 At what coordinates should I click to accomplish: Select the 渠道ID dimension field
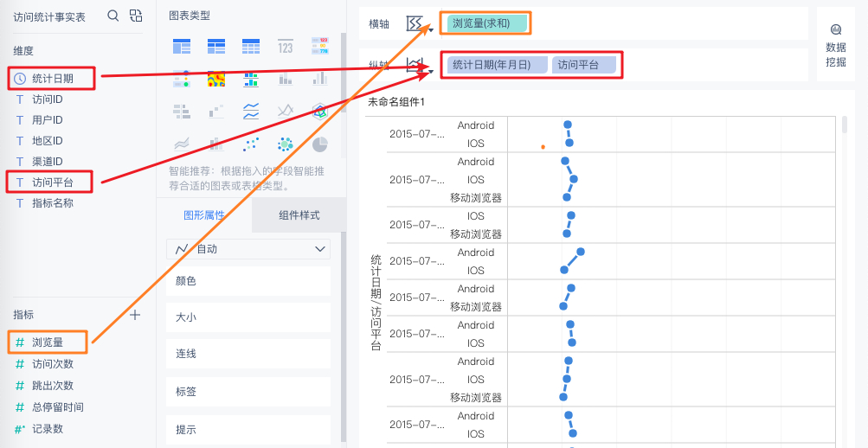pyautogui.click(x=47, y=162)
